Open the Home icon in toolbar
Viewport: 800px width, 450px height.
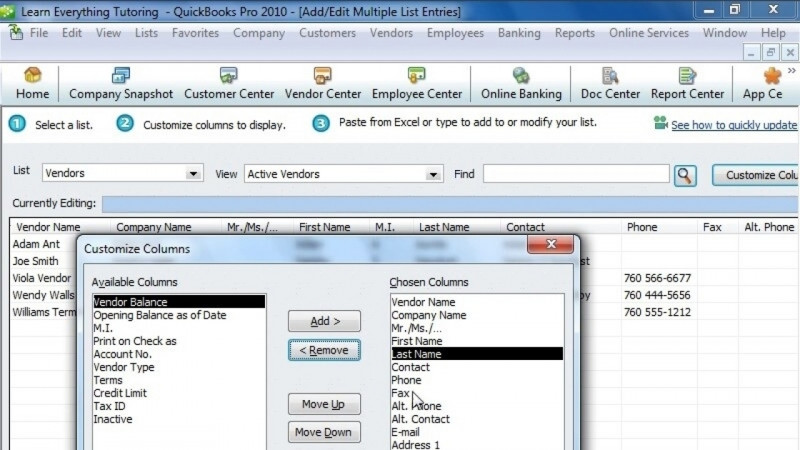click(33, 84)
